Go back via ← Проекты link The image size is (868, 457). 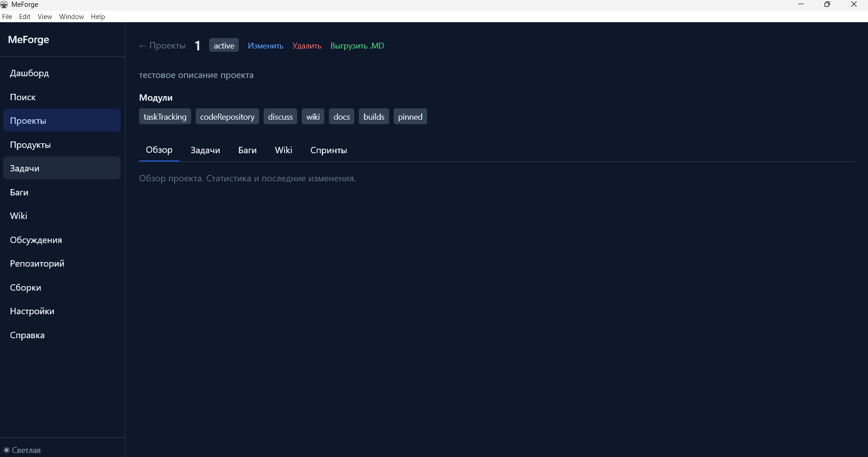162,46
